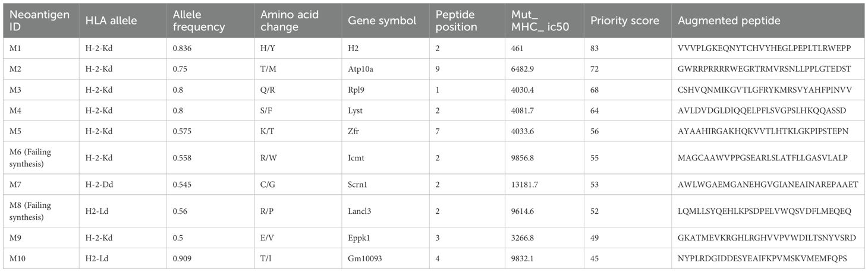The image size is (868, 272).
Task: Select the Allele frequency header cell
Action: (199, 21)
